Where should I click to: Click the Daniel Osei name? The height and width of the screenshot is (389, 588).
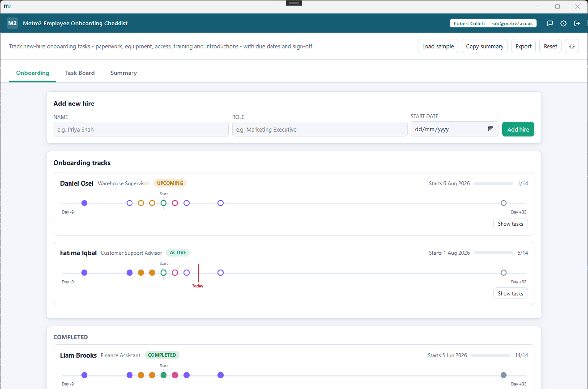pos(77,183)
